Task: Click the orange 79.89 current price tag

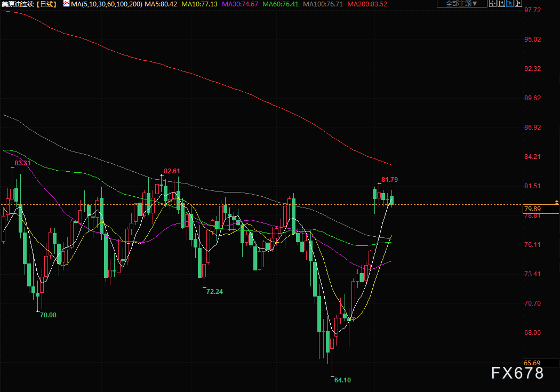Action: (541, 209)
